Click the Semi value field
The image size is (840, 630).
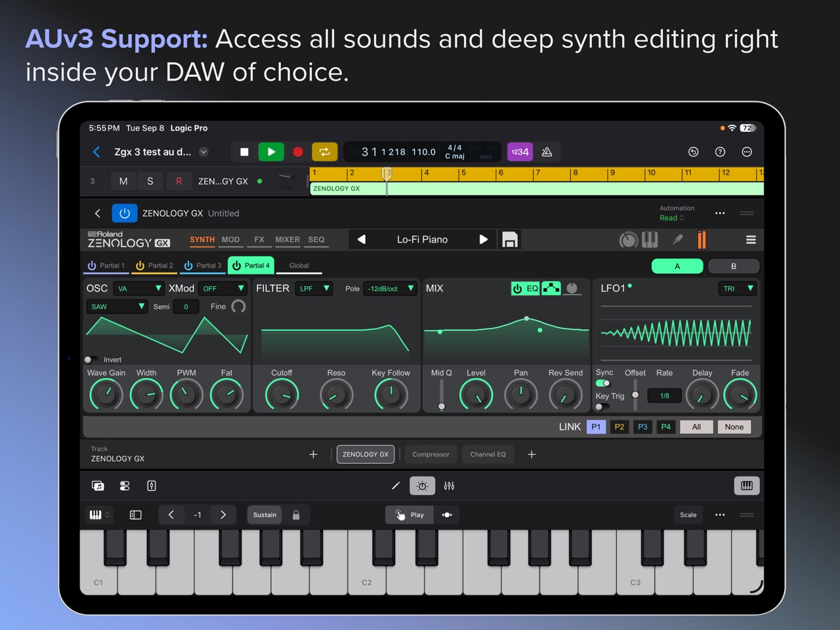point(186,306)
